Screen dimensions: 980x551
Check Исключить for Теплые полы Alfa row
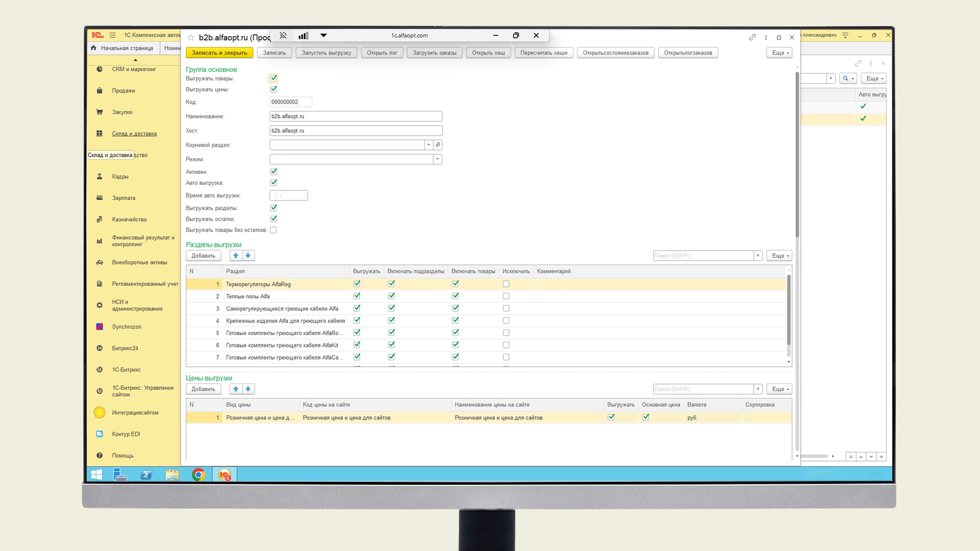click(506, 296)
